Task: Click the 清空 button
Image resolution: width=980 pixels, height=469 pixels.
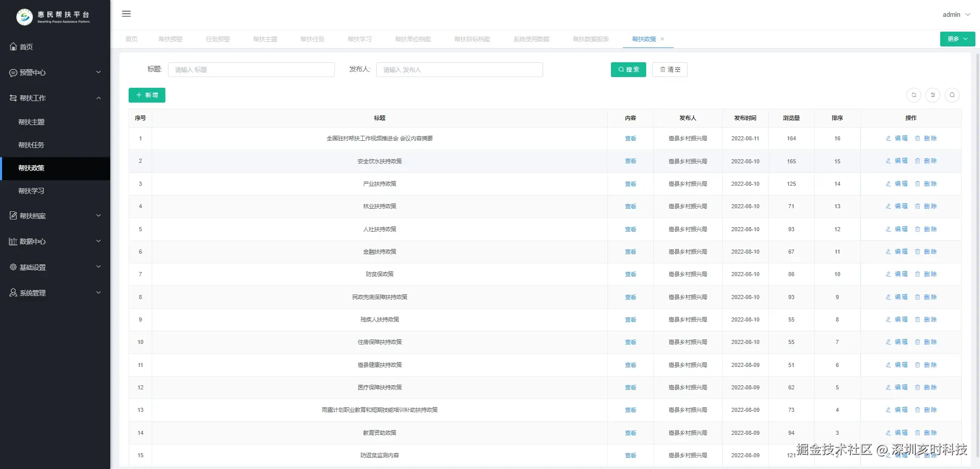Action: point(670,69)
